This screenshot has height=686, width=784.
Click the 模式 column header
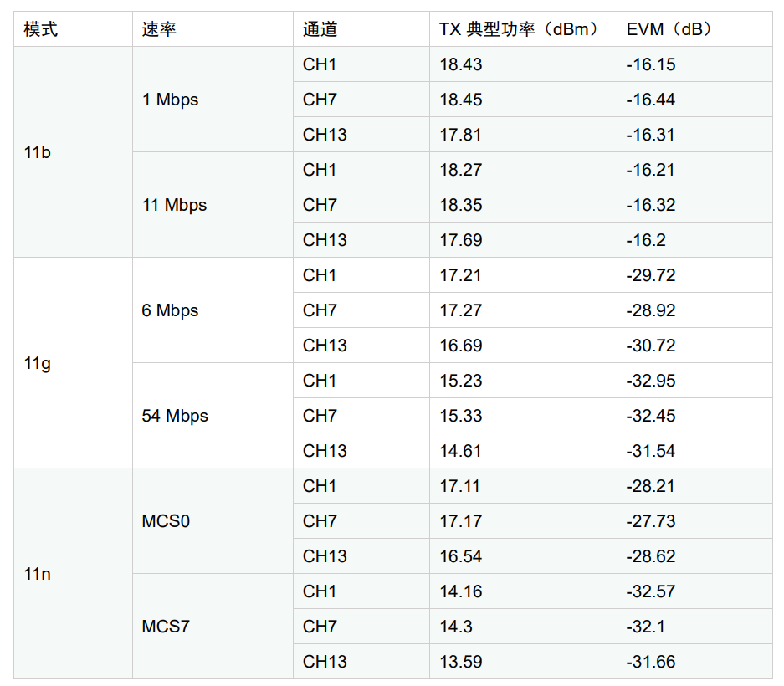pos(73,29)
